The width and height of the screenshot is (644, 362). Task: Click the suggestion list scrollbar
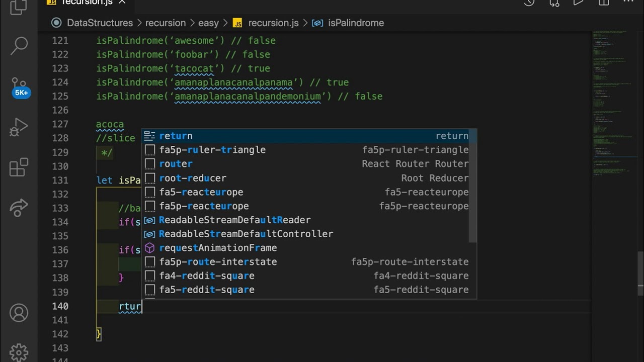473,186
